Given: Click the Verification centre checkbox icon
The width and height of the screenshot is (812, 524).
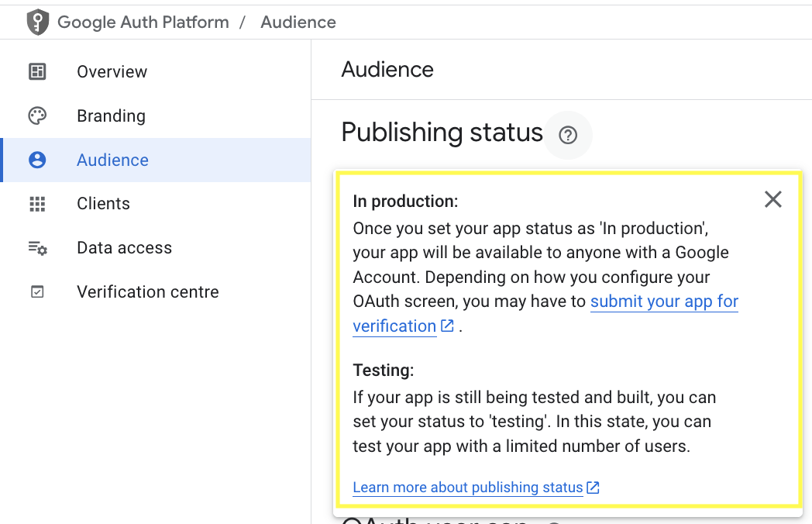Looking at the screenshot, I should point(37,291).
